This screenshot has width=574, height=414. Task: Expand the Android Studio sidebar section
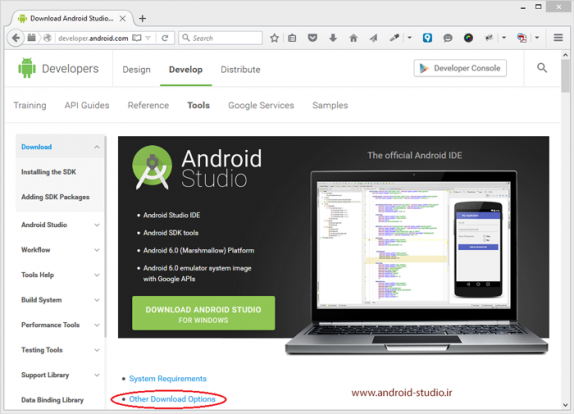[97, 225]
